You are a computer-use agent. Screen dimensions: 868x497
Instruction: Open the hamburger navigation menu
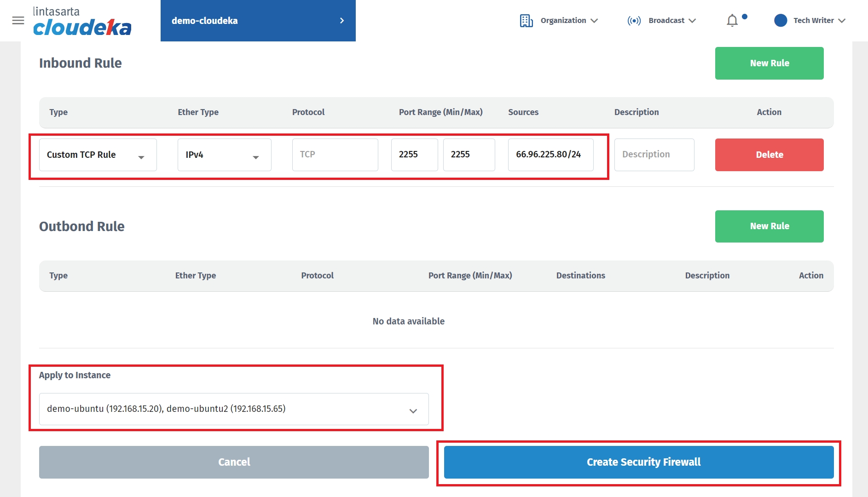point(18,21)
